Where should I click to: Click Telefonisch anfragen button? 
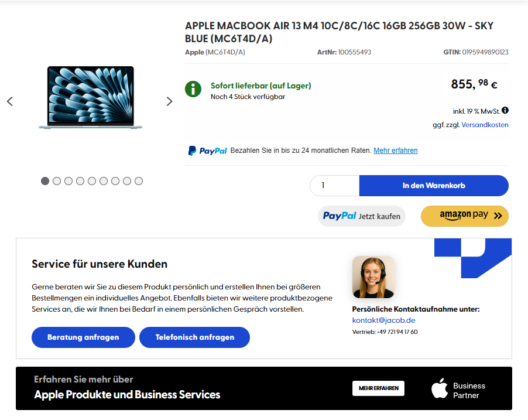pyautogui.click(x=194, y=337)
